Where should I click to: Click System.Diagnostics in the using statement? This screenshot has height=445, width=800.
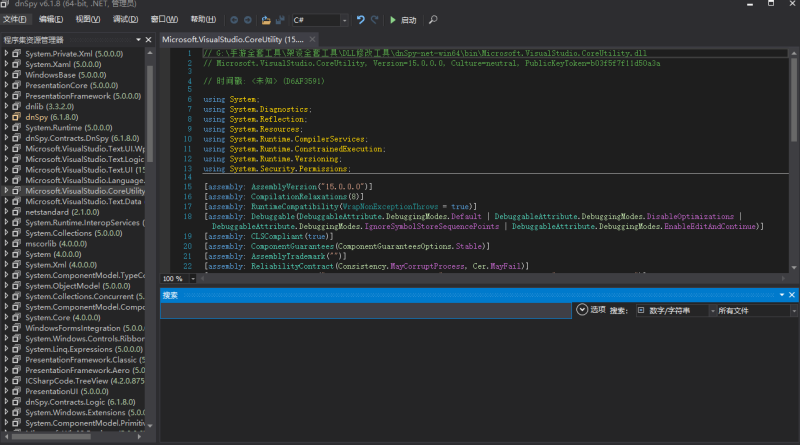click(x=268, y=109)
